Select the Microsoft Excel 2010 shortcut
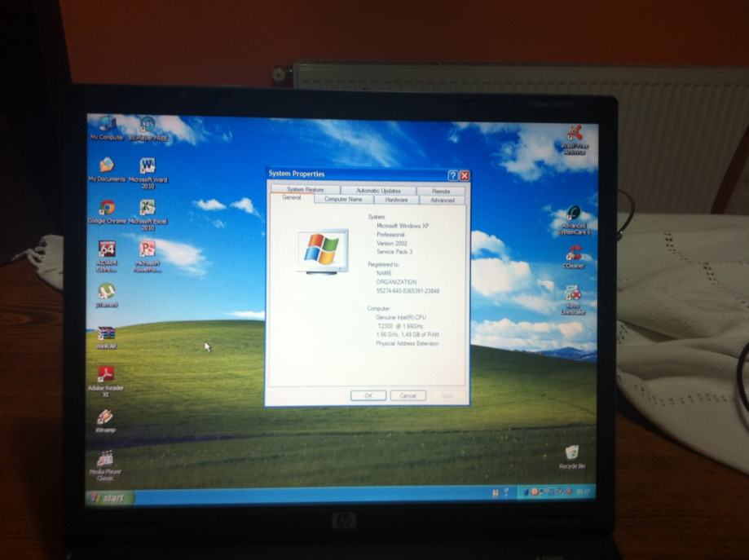This screenshot has width=749, height=560. pyautogui.click(x=148, y=215)
